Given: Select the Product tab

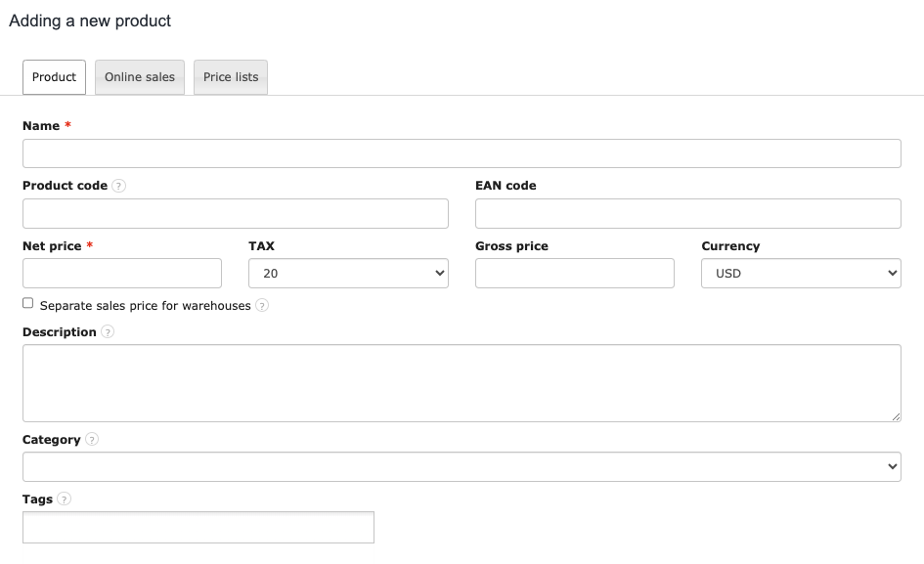Looking at the screenshot, I should click(54, 77).
